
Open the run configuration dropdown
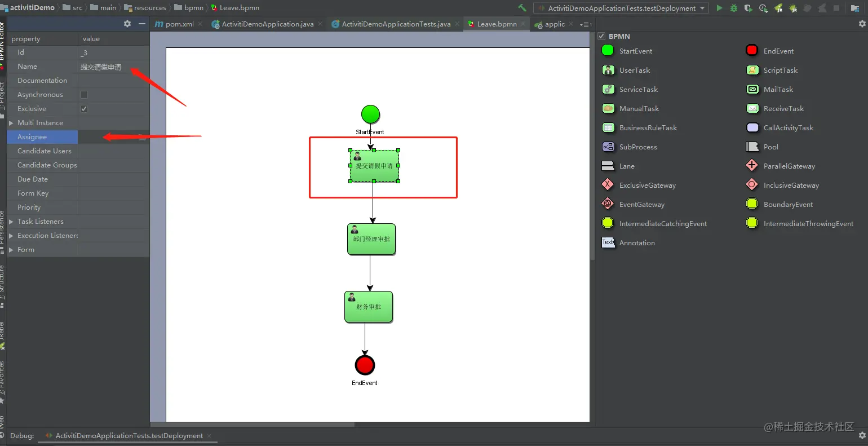tap(621, 8)
